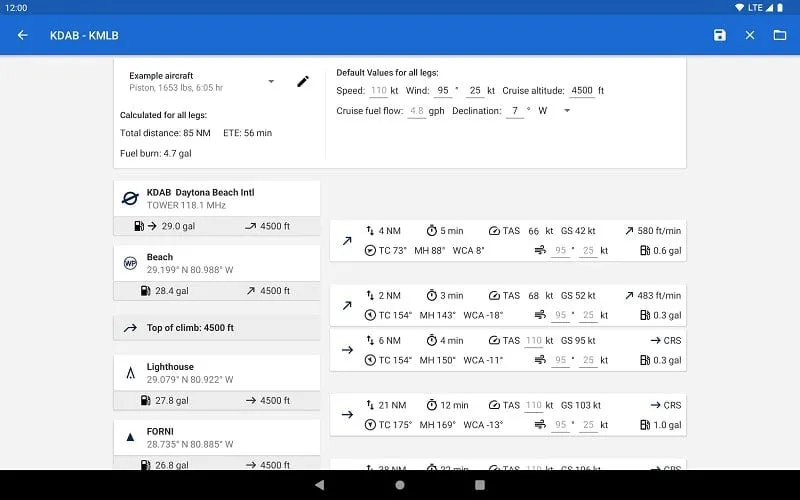Tap the FORNI triangle icon
This screenshot has height=500, width=800.
(130, 437)
